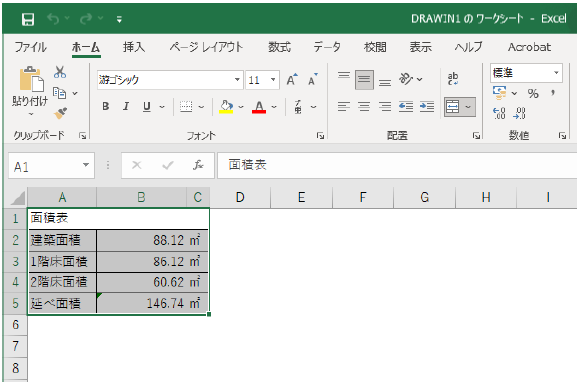Image resolution: width=578 pixels, height=382 pixels.
Task: Click the Cut scissors icon
Action: coord(60,72)
